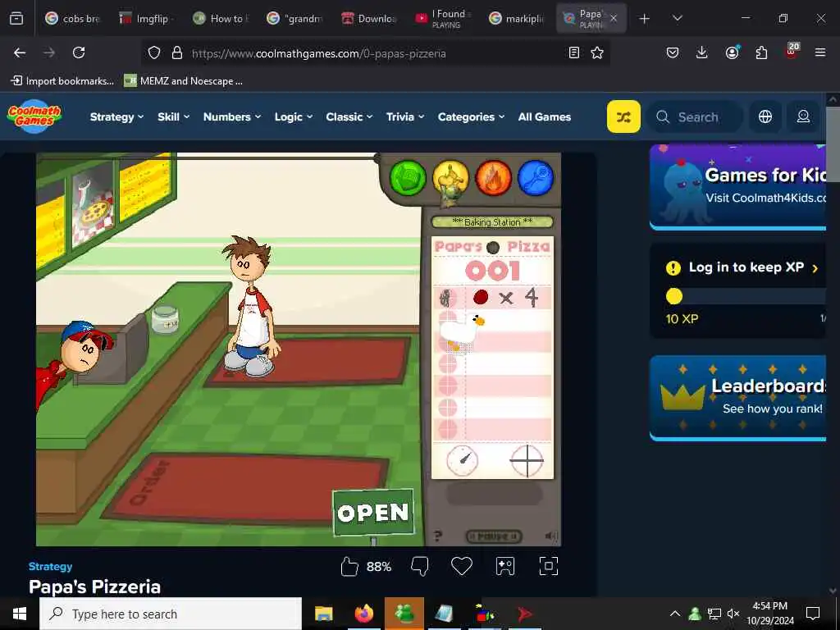Click the tip jar on the counter
Screen dimensions: 840x630
click(x=164, y=319)
